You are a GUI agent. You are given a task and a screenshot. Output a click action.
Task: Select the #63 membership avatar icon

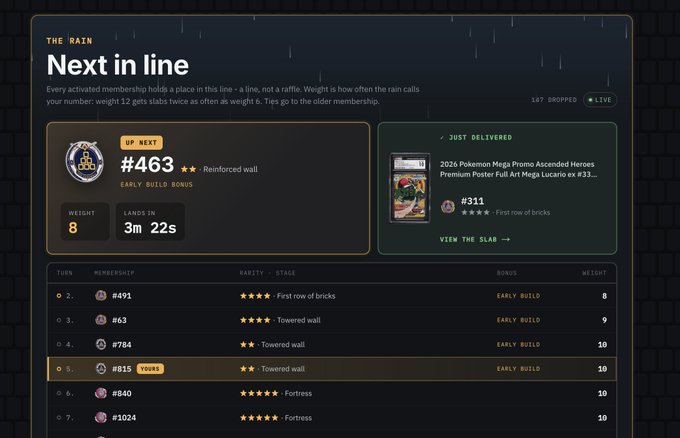pos(101,320)
